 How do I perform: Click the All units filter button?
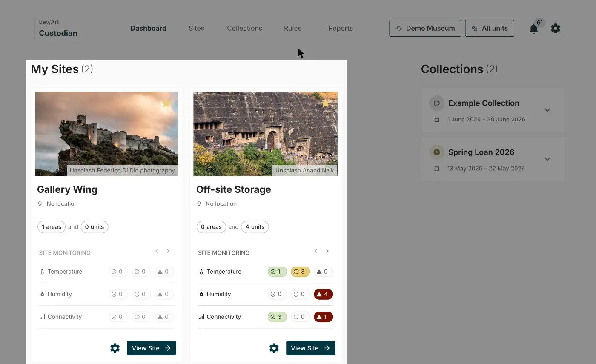click(x=490, y=28)
